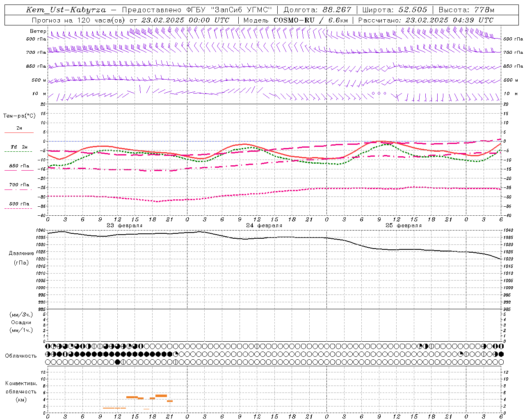
Task: Click the (гПа) unit label under Давление
Action: click(x=21, y=262)
